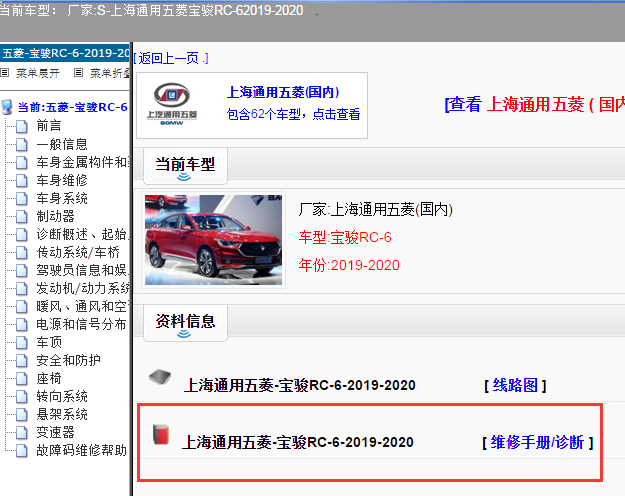Click the red 车型:宝骏RC-6 text
The height and width of the screenshot is (496, 625).
[x=345, y=237]
